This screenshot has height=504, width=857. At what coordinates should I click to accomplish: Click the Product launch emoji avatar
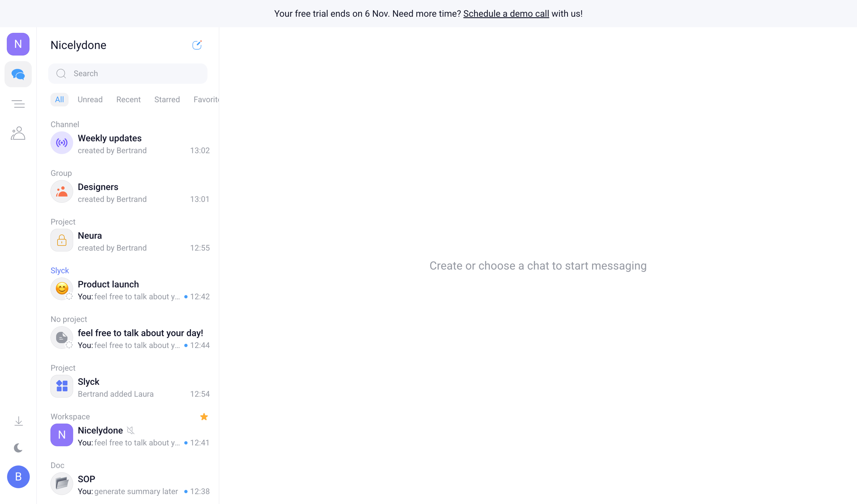[62, 289]
